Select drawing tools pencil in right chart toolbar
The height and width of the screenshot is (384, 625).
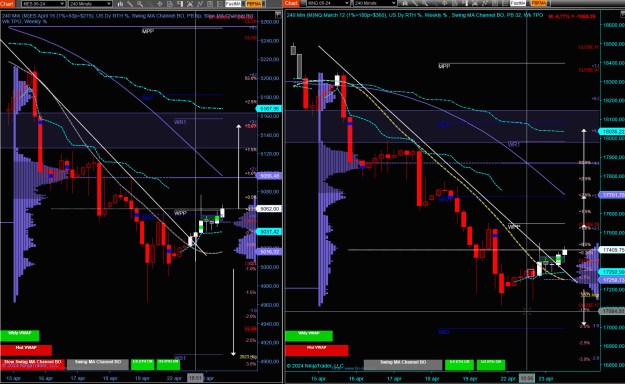[415, 4]
